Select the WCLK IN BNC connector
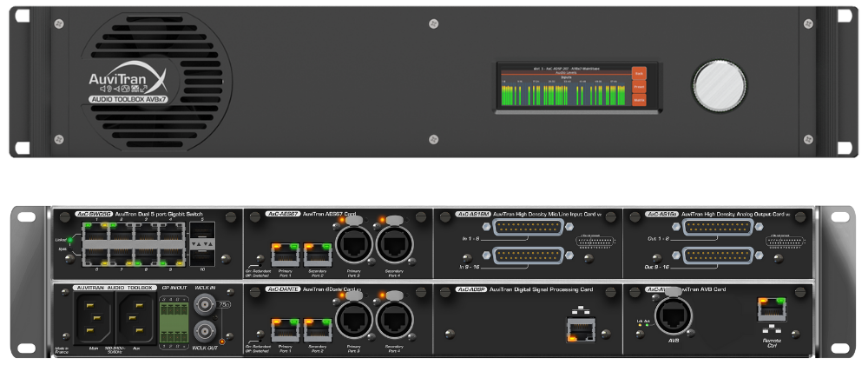 206,303
